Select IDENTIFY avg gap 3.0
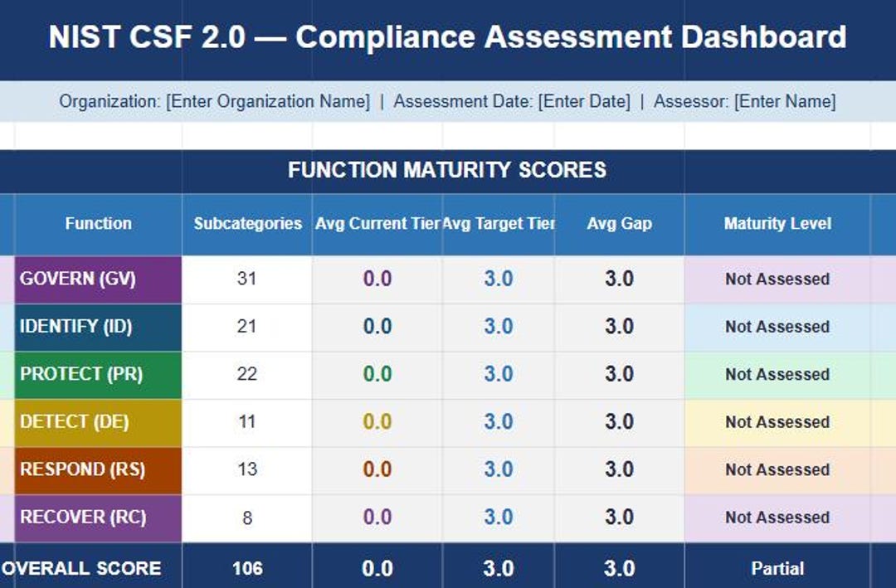The image size is (896, 588). 620,327
